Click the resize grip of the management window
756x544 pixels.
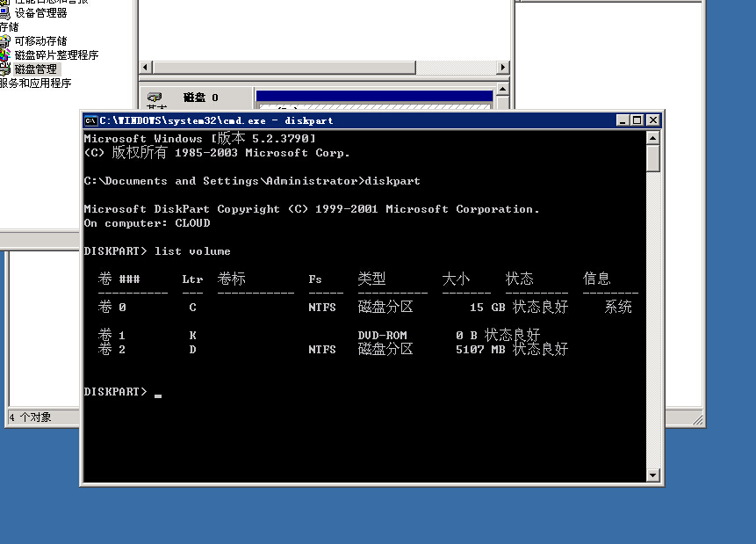tap(697, 420)
